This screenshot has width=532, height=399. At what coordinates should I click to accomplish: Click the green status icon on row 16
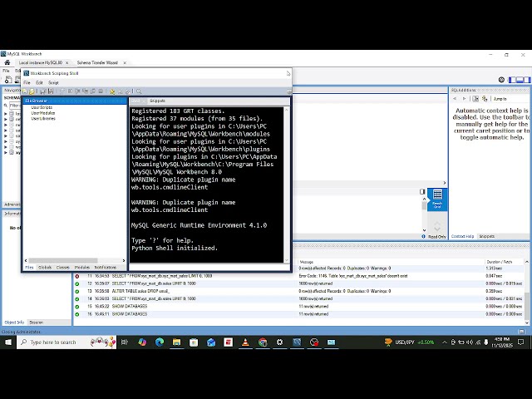77,314
